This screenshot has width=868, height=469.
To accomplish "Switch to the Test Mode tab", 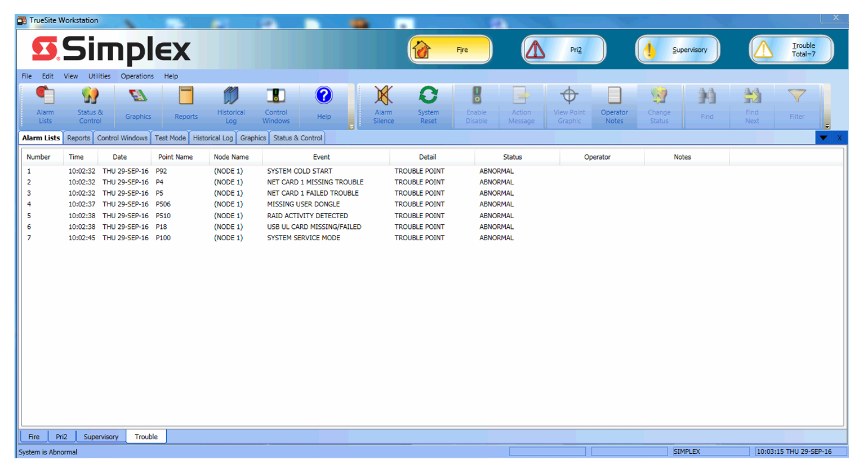I will click(170, 138).
